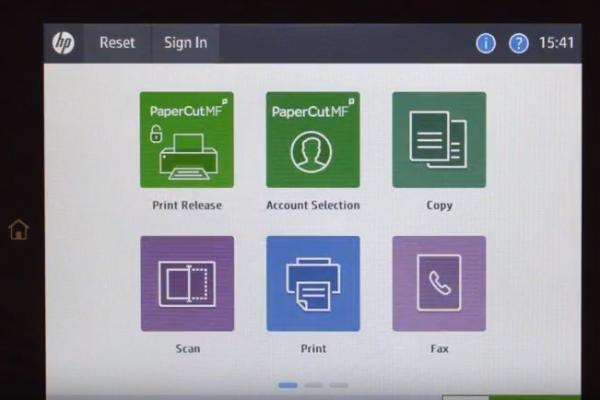Jump to third page indicator dot
The image size is (600, 400).
point(338,384)
